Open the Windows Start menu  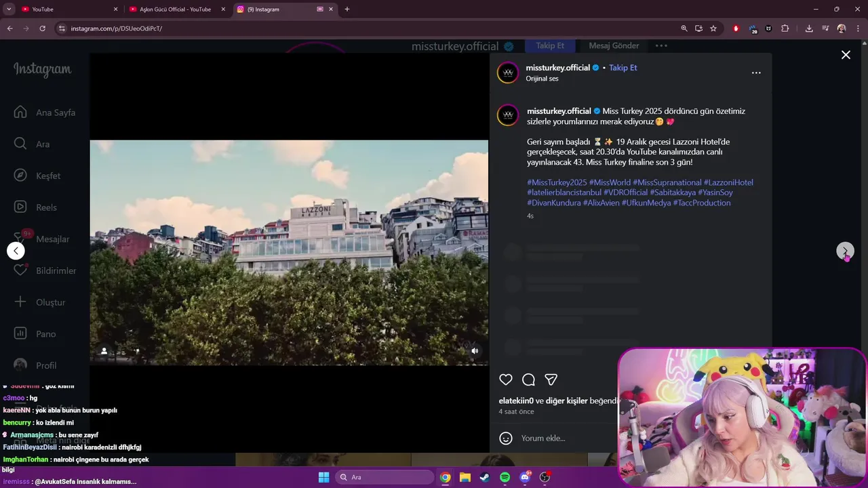coord(323,477)
